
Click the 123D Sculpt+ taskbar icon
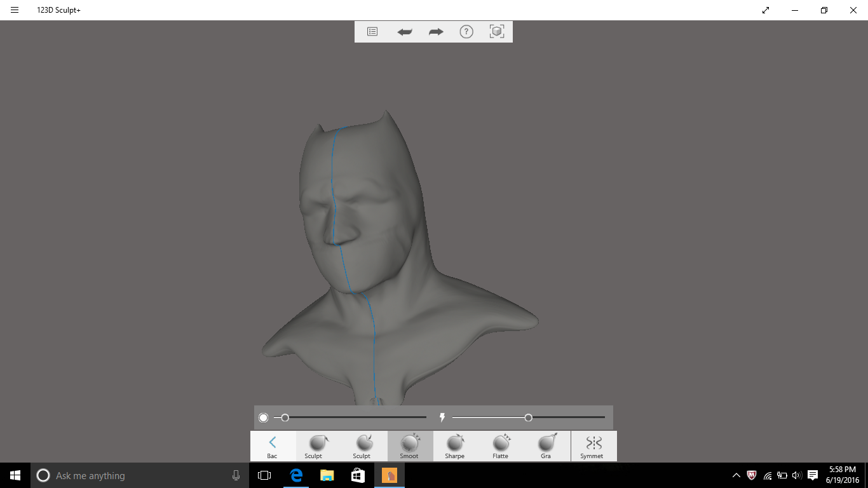[389, 475]
